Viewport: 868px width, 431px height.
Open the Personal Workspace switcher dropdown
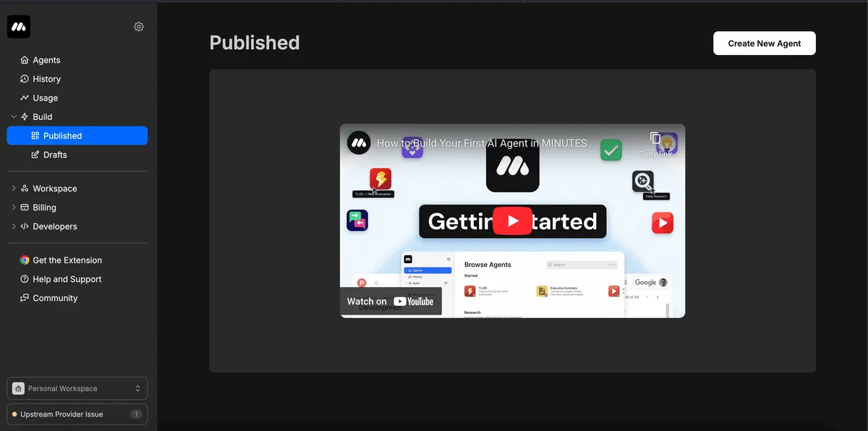(x=77, y=388)
